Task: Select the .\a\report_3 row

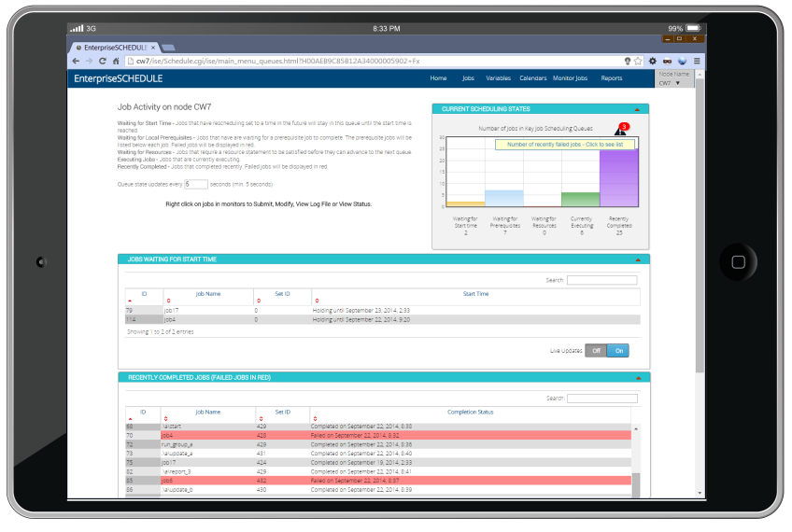Action: pos(378,472)
